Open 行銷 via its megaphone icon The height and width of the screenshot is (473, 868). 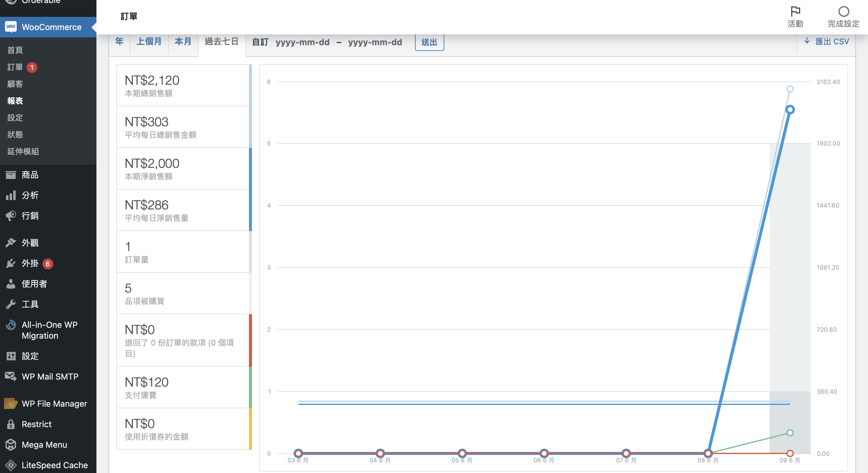[x=11, y=216]
